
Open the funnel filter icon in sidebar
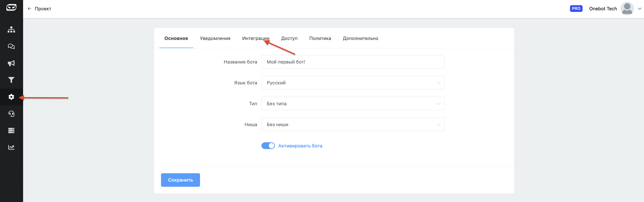pos(11,80)
